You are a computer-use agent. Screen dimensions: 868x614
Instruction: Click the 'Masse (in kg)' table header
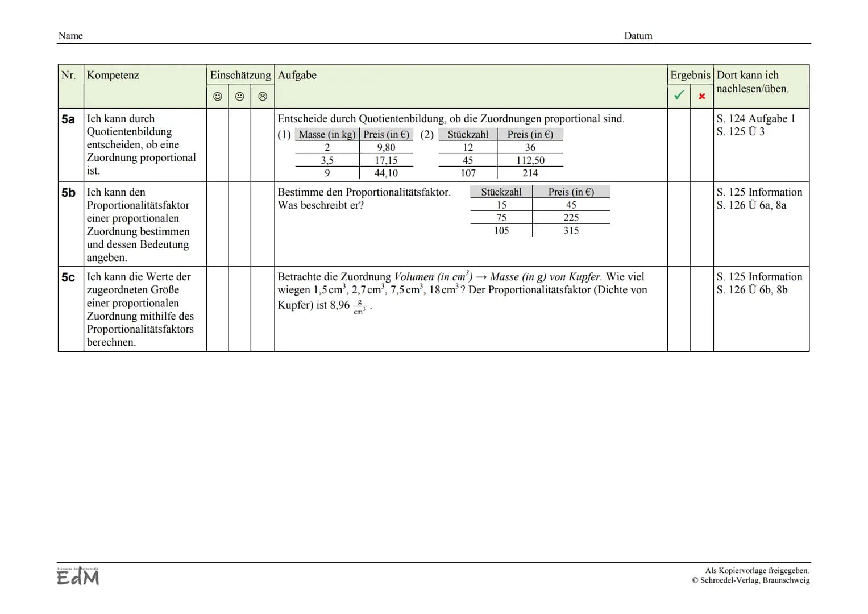coord(327,135)
